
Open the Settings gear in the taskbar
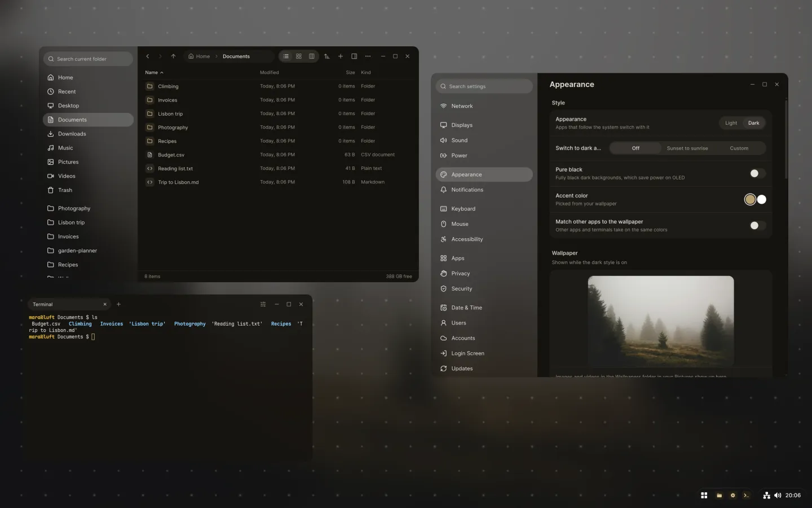point(732,496)
